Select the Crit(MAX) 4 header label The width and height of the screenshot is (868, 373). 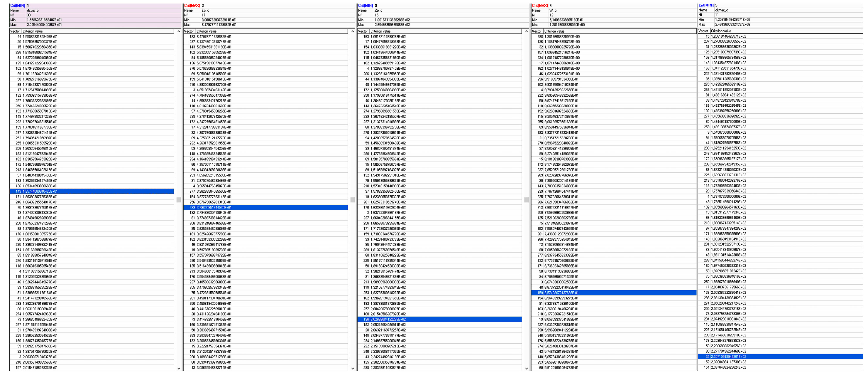click(x=540, y=5)
